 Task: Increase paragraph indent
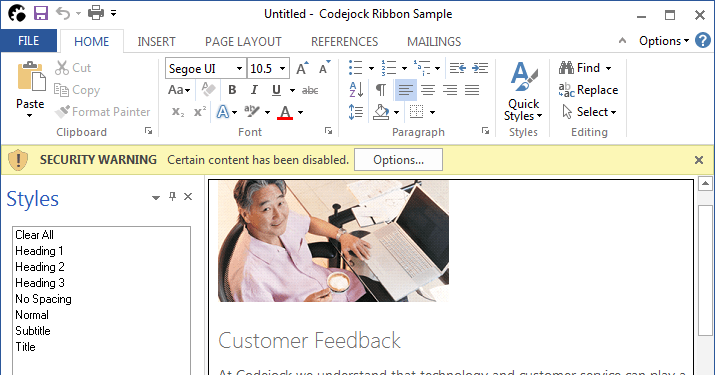[x=480, y=68]
